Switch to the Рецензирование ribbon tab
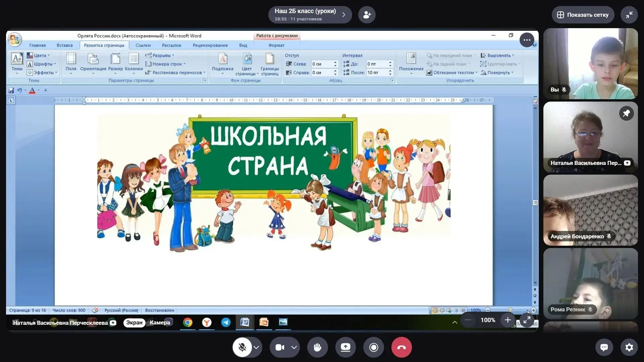Viewport: 644px width, 362px height. 210,45
